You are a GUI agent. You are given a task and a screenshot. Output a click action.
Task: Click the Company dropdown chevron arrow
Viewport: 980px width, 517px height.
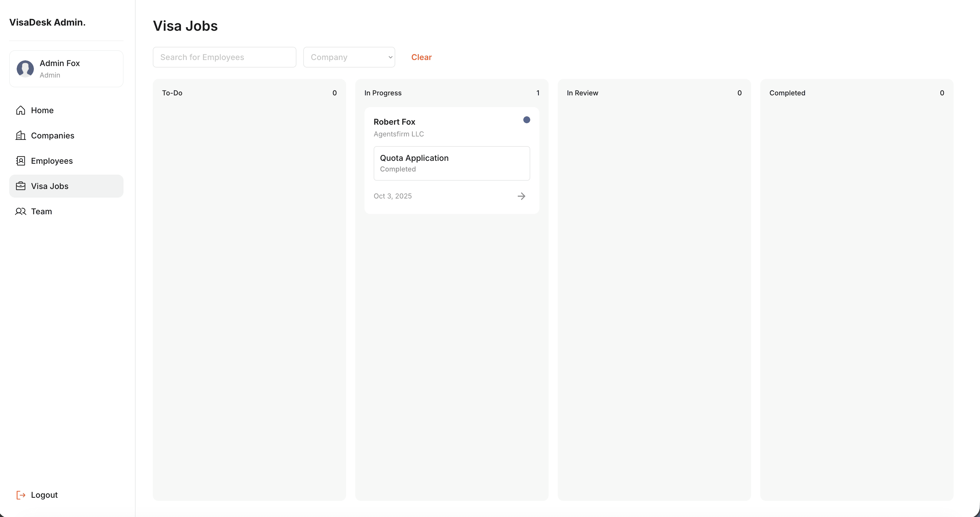pyautogui.click(x=390, y=57)
